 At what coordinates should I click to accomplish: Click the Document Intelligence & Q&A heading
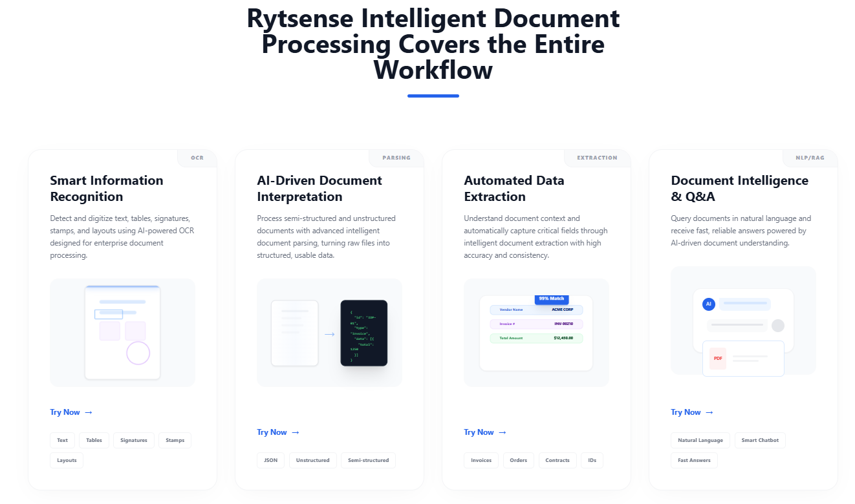739,188
